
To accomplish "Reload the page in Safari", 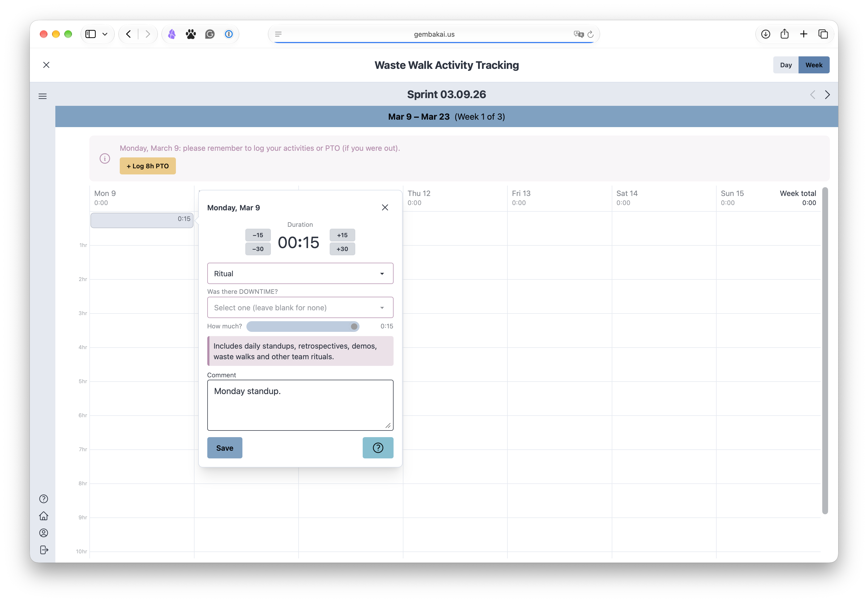I will pos(591,34).
